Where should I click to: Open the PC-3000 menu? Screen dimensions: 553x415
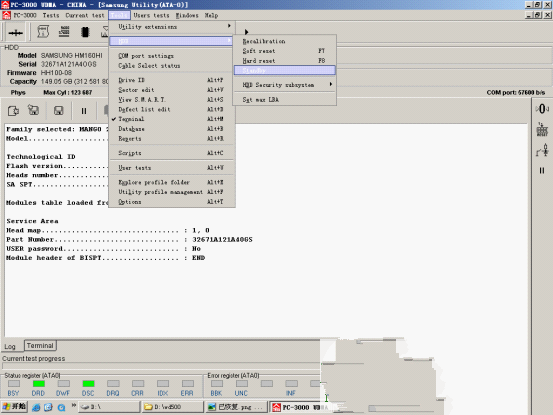click(25, 15)
